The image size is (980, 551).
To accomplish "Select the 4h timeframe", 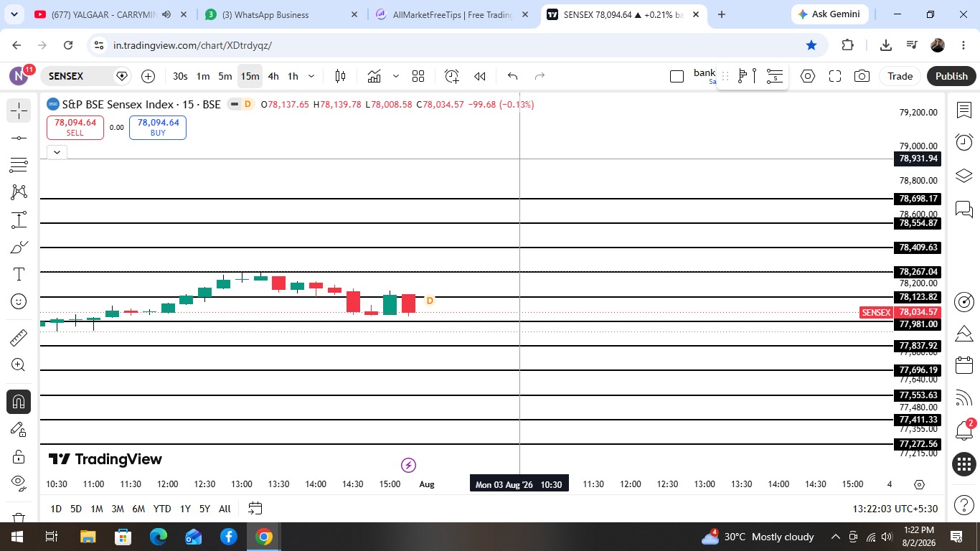I will [273, 76].
